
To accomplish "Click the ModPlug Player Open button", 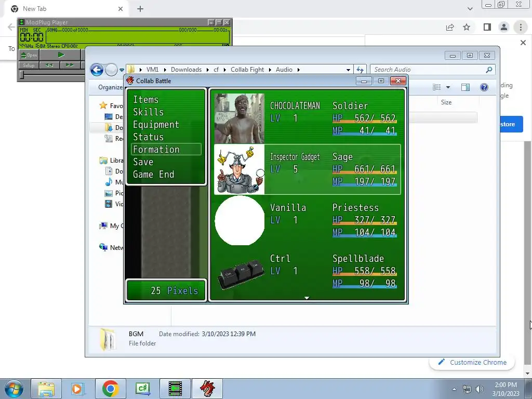I will 29,55.
